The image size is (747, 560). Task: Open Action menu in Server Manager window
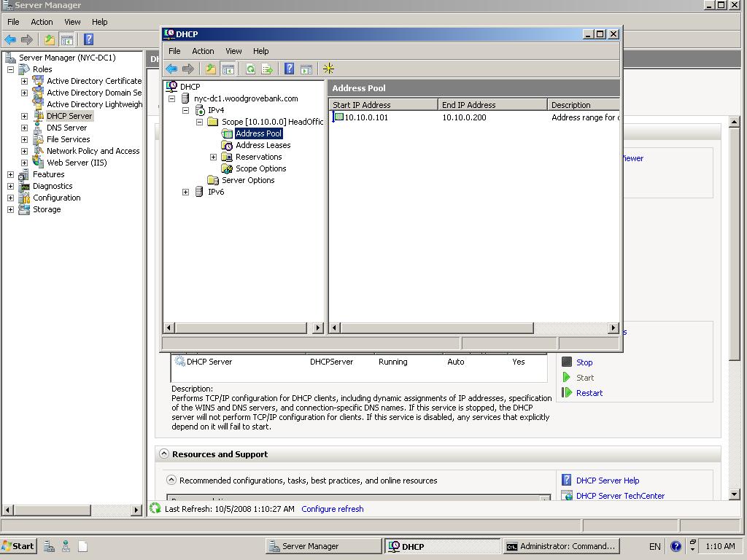pos(42,22)
